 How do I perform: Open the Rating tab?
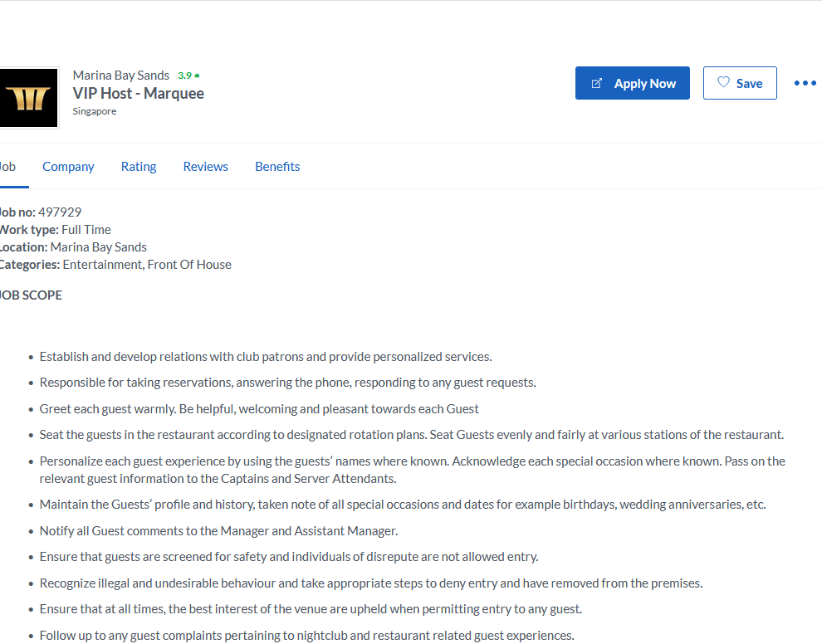(139, 167)
